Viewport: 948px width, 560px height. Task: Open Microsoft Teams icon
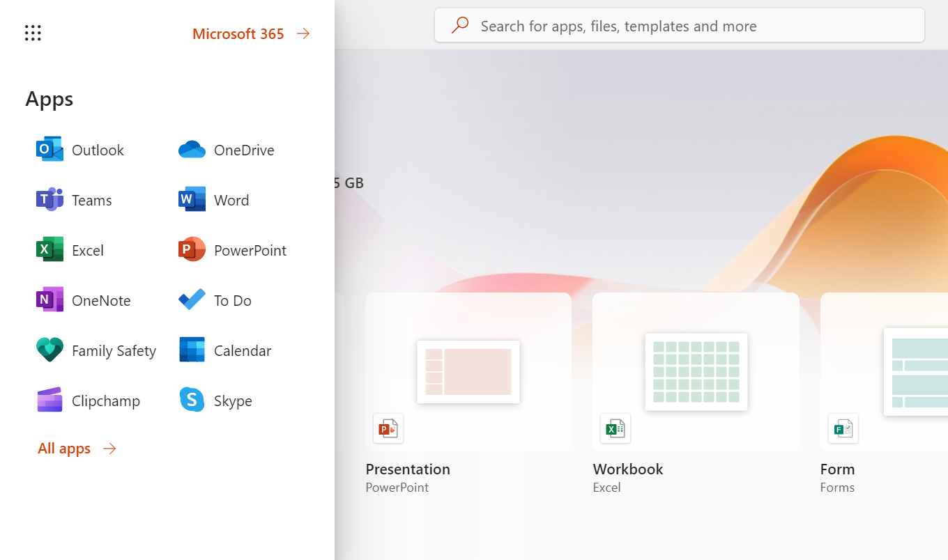point(49,200)
